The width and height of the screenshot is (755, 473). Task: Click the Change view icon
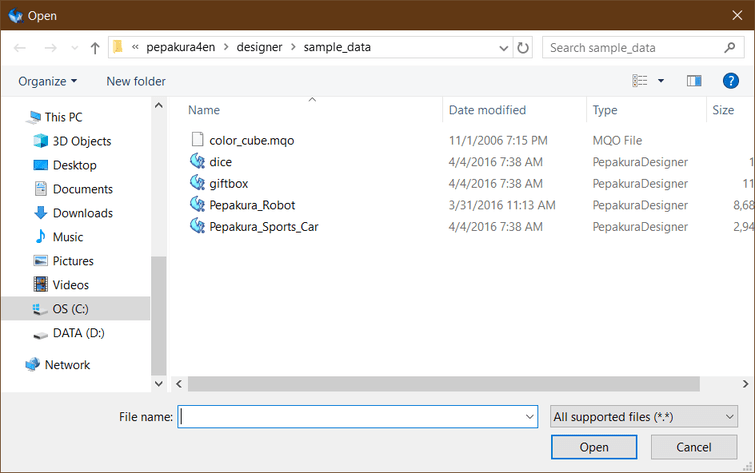[640, 81]
